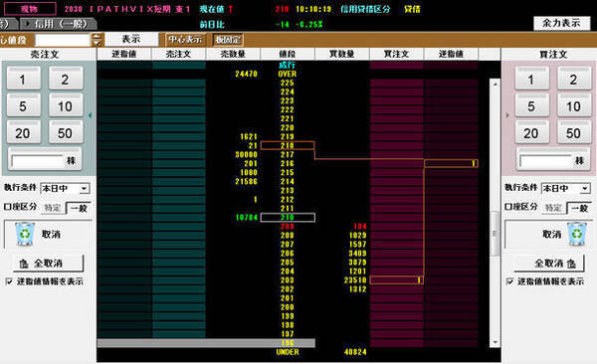Click the buy-side cancel recycle bin icon

click(x=577, y=234)
